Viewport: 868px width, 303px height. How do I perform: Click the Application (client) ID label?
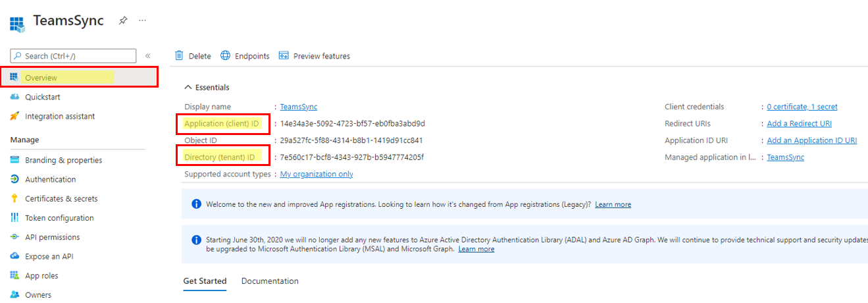coord(222,123)
